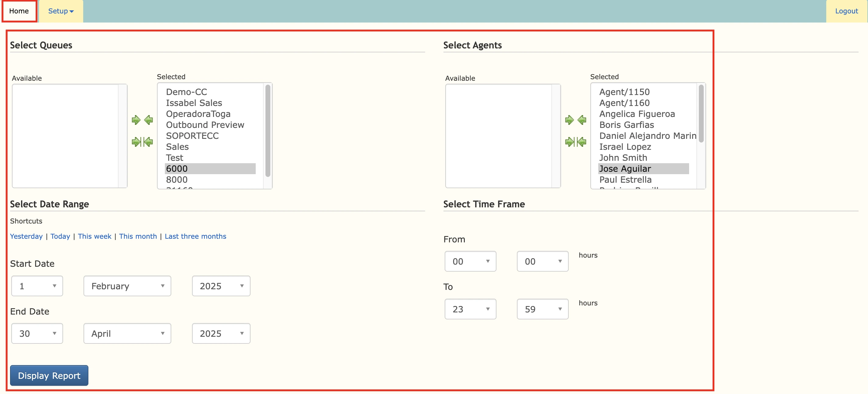Click the Last three months shortcut

click(195, 236)
